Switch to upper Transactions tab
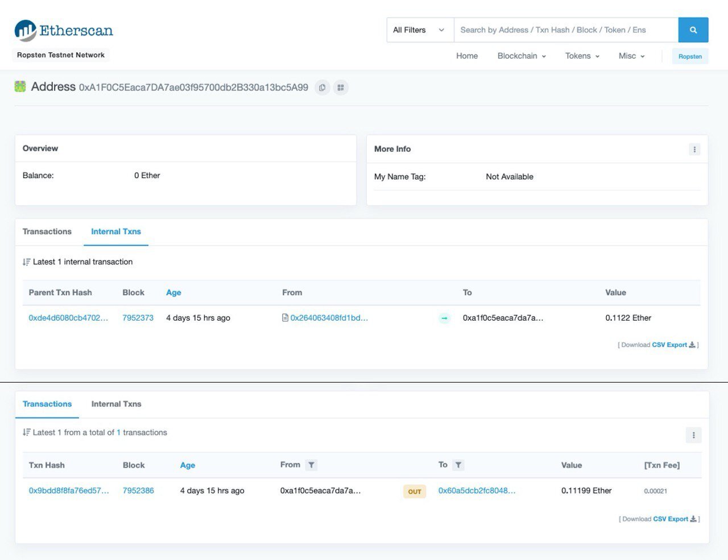Screen dimensions: 728x560 point(47,231)
